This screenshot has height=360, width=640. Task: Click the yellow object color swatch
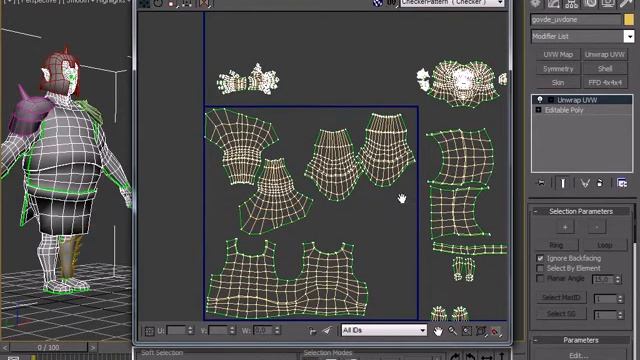pyautogui.click(x=629, y=19)
